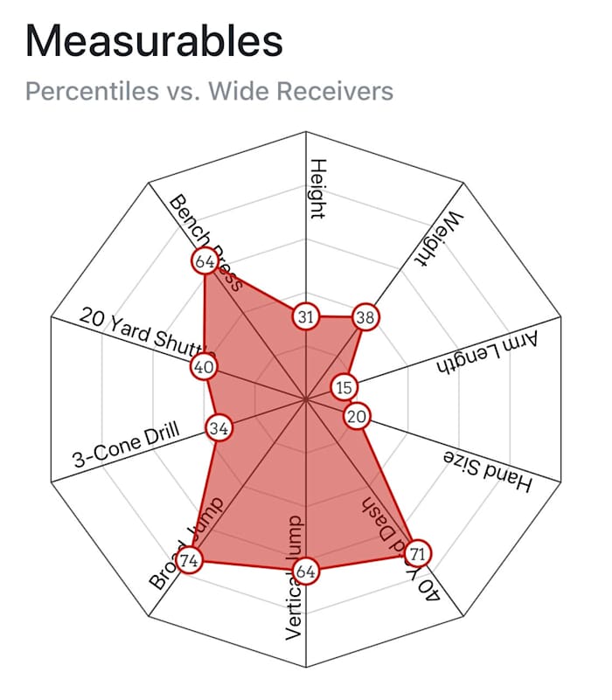Select the Weight data point marked 38
612x700 pixels.
point(364,318)
